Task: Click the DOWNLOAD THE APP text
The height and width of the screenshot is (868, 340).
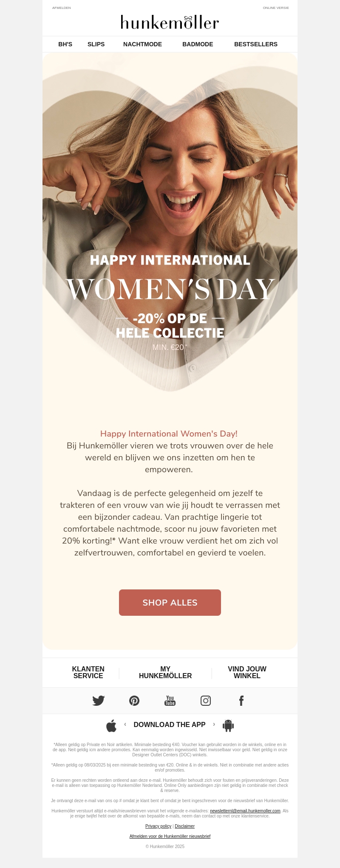Action: pyautogui.click(x=170, y=724)
